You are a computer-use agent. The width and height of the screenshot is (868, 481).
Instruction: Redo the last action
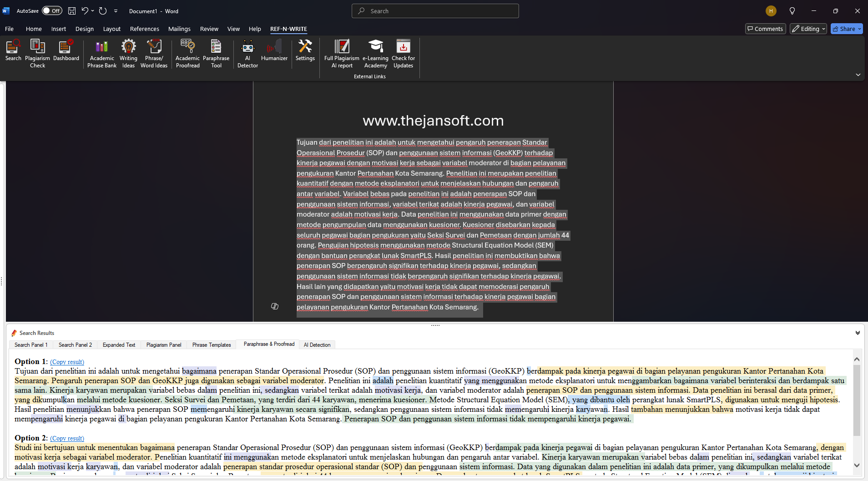click(x=103, y=11)
